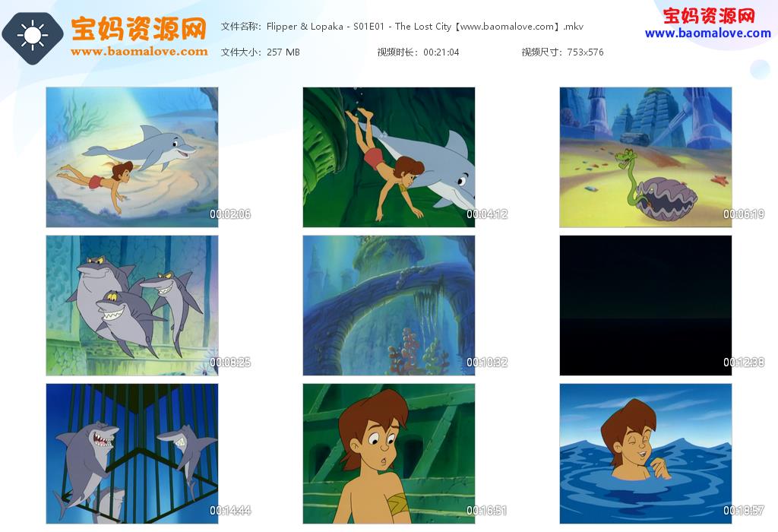Image resolution: width=778 pixels, height=532 pixels.
Task: Click the video dimensions 753x576
Action: (586, 52)
